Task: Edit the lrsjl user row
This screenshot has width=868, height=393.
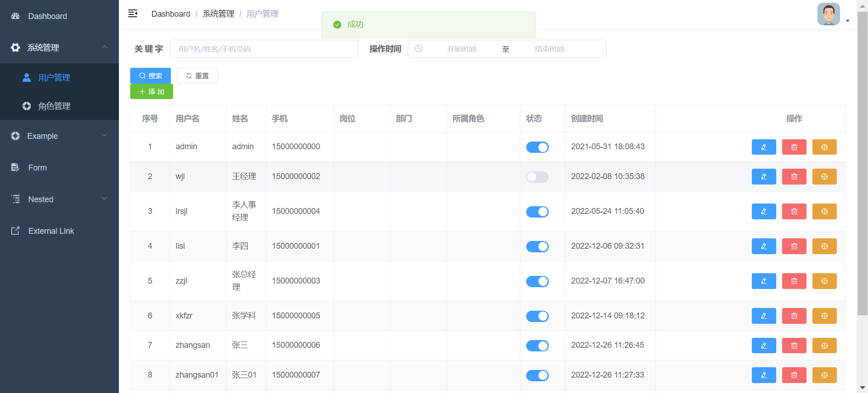Action: click(764, 211)
